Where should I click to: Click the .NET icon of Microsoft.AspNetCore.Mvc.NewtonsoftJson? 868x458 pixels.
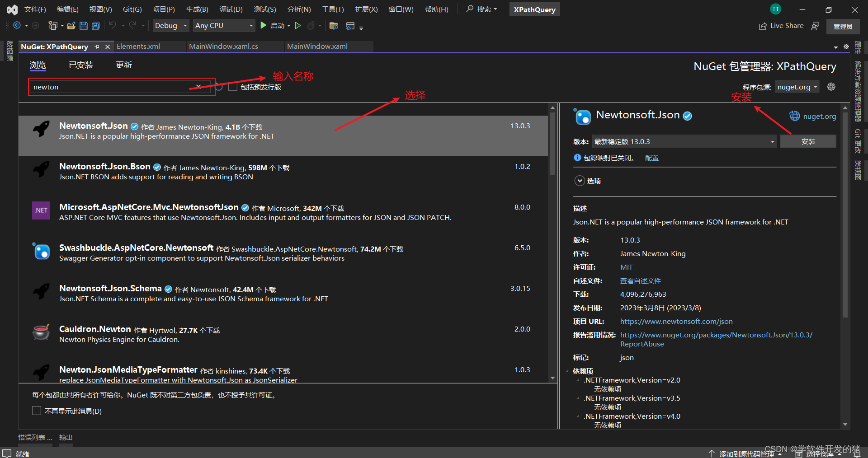tap(41, 210)
